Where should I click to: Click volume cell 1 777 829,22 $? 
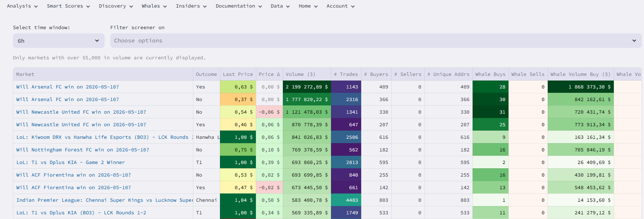click(307, 99)
